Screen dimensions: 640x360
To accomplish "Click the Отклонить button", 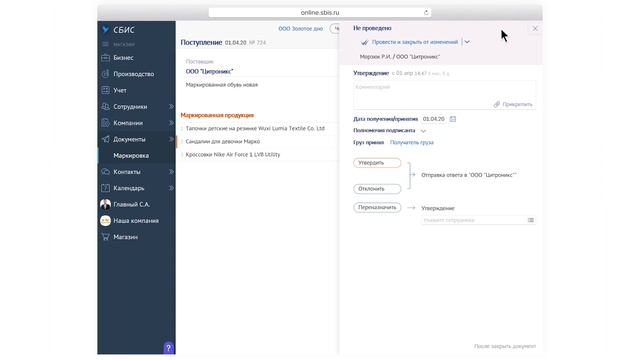I will (377, 189).
